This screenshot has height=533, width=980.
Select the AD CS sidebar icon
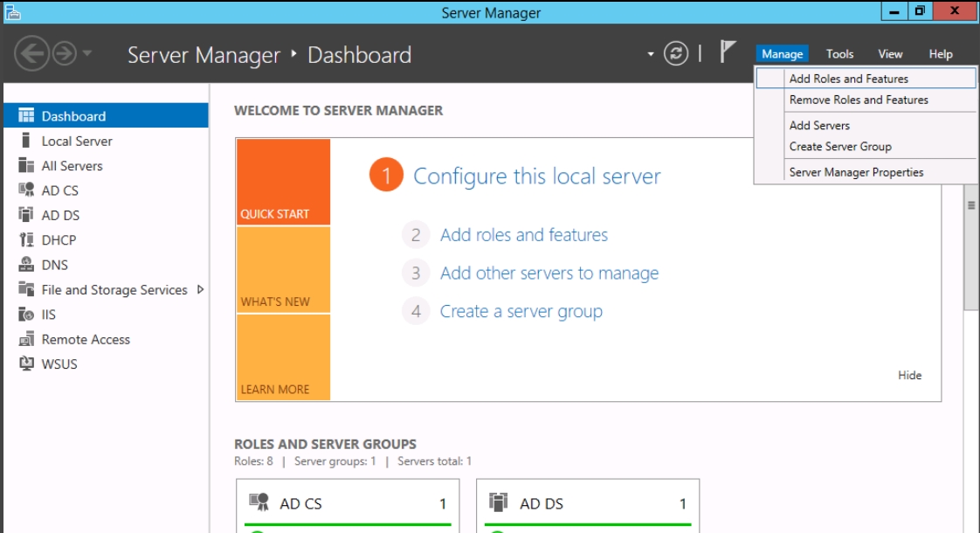tap(26, 190)
